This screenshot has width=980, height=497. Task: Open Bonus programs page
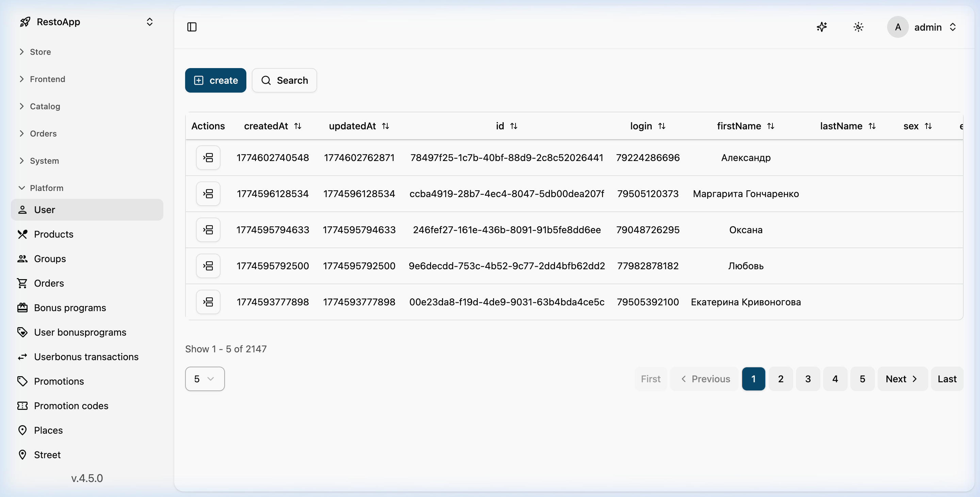point(70,307)
